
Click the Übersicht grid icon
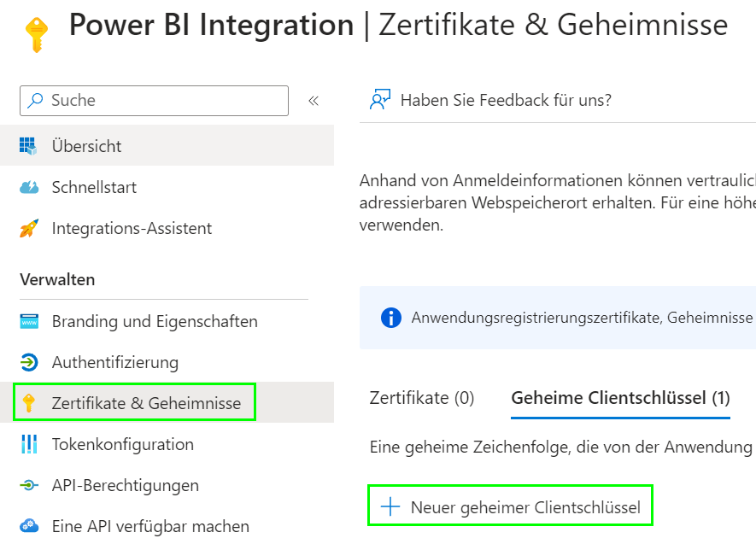click(29, 146)
